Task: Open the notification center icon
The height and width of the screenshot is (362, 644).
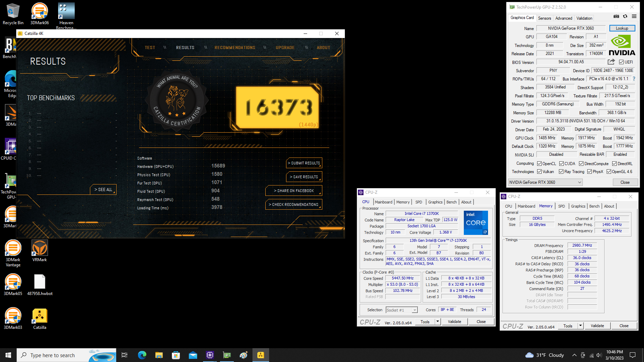Action: click(633, 355)
